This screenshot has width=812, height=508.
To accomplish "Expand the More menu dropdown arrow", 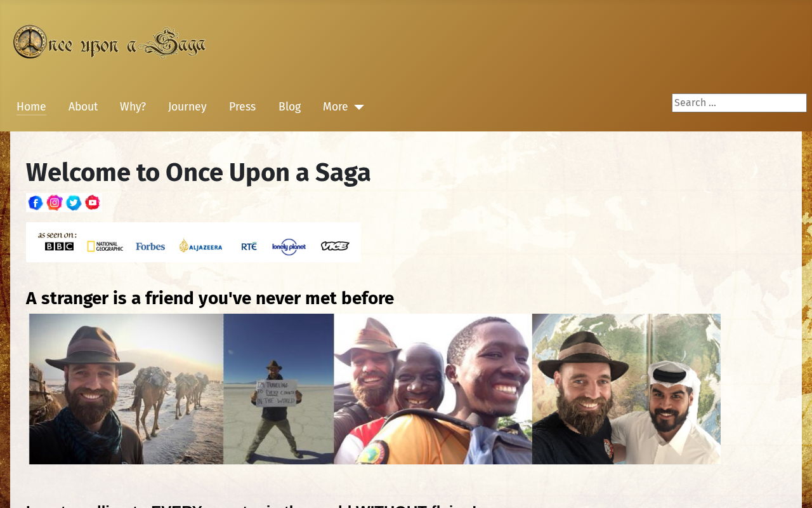I will 358,107.
